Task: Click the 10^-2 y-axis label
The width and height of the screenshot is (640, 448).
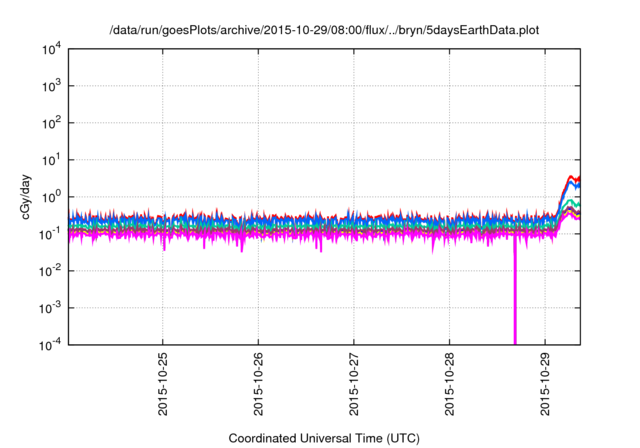Action: [x=51, y=271]
